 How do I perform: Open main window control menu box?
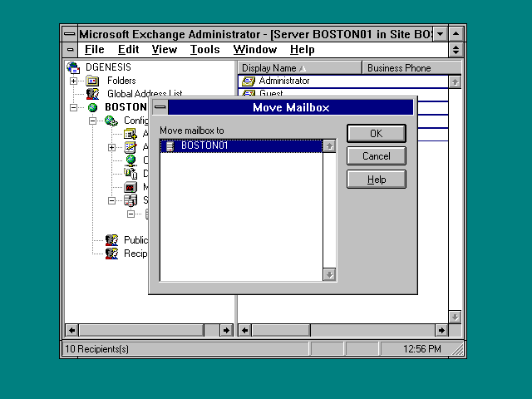[x=69, y=34]
